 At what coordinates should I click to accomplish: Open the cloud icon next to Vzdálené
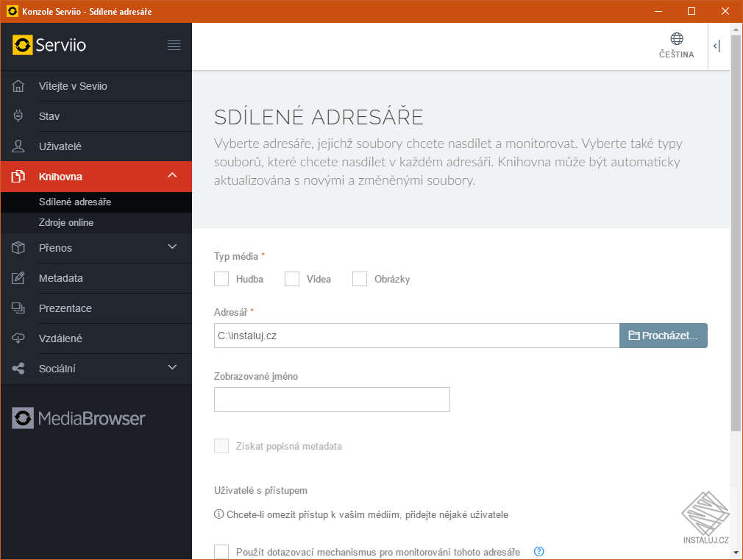click(19, 339)
